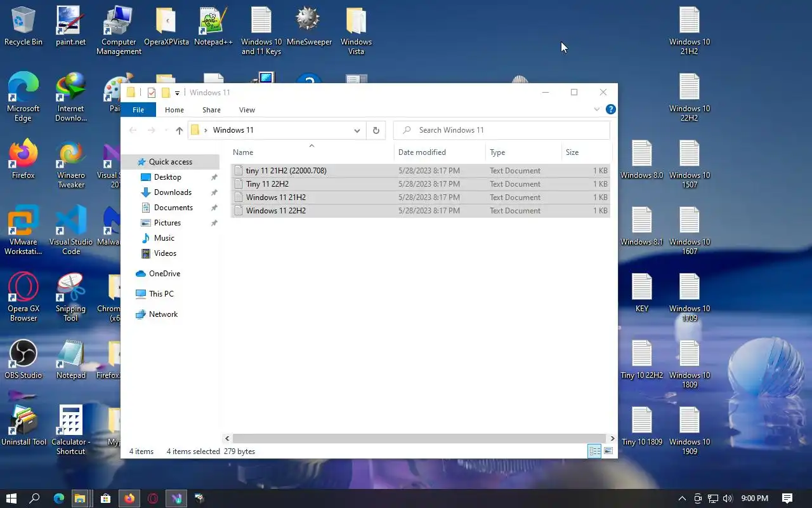Refresh the Windows 11 folder
The width and height of the screenshot is (812, 508).
click(376, 130)
